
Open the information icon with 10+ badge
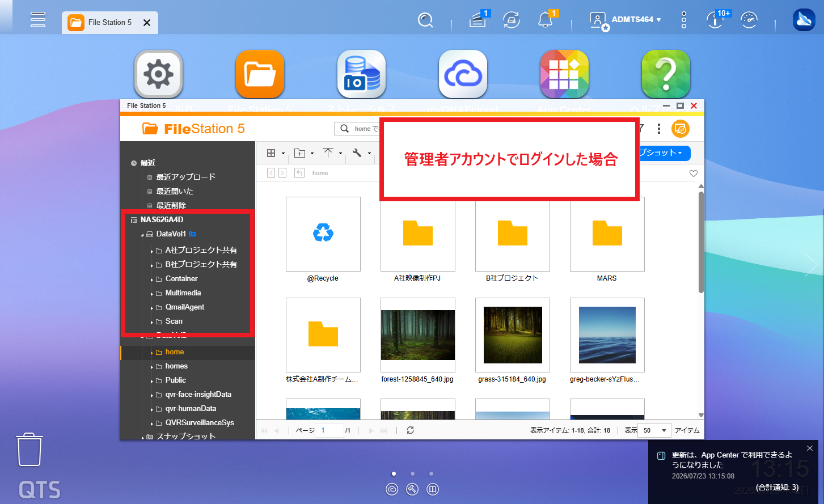715,20
